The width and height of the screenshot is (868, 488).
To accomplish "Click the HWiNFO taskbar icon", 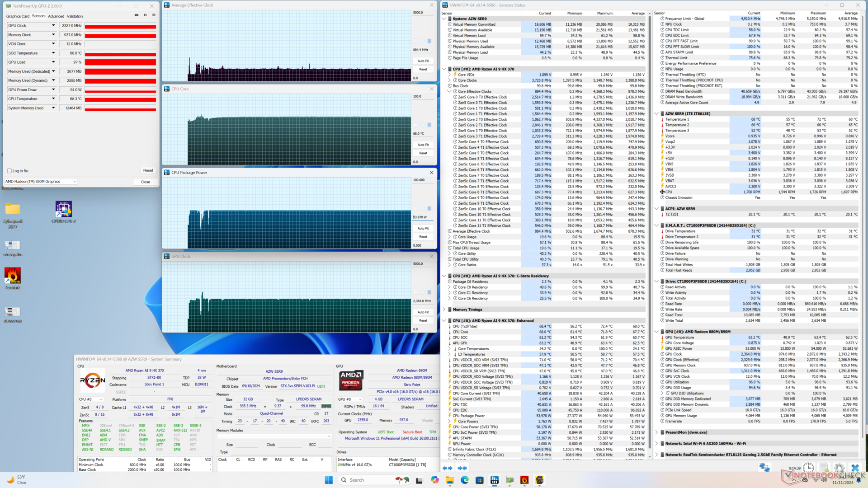I will click(x=495, y=480).
